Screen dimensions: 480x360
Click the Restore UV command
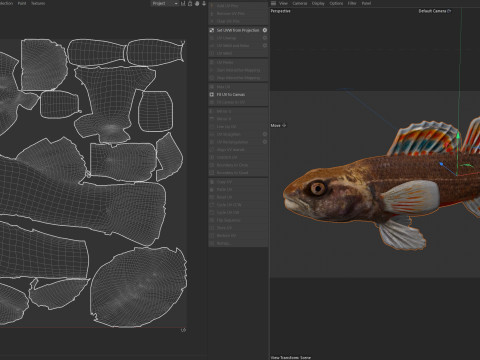click(238, 236)
